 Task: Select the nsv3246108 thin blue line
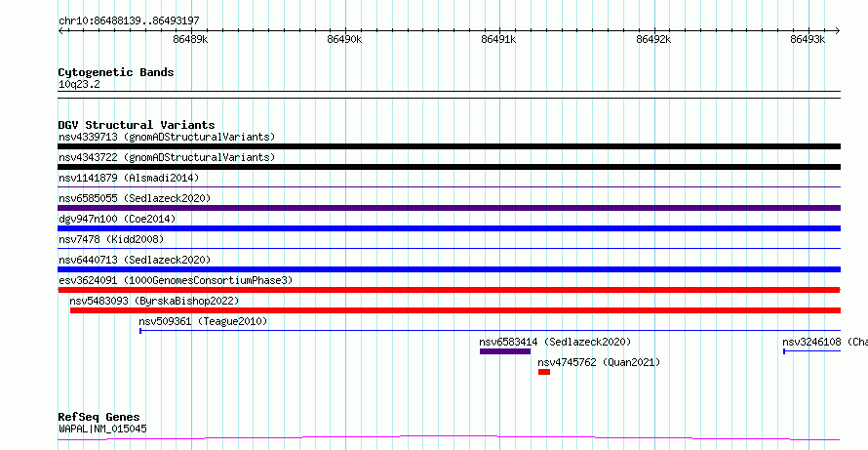[x=811, y=351]
